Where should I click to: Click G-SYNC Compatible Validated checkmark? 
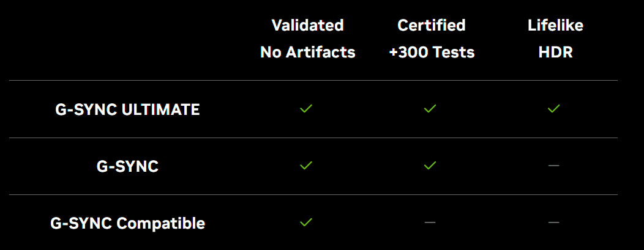pyautogui.click(x=306, y=222)
